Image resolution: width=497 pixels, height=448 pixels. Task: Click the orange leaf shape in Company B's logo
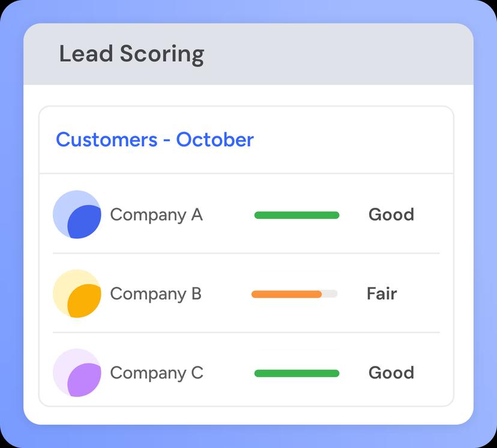84,301
